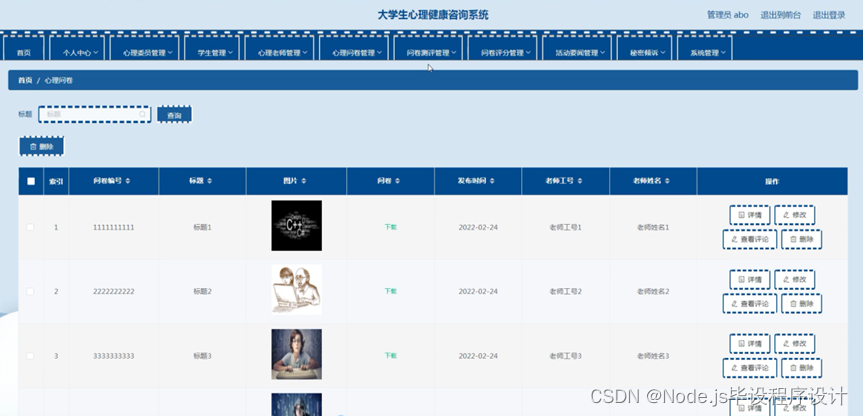863x416 pixels.
Task: Delete the 标题3 row
Action: pyautogui.click(x=801, y=368)
